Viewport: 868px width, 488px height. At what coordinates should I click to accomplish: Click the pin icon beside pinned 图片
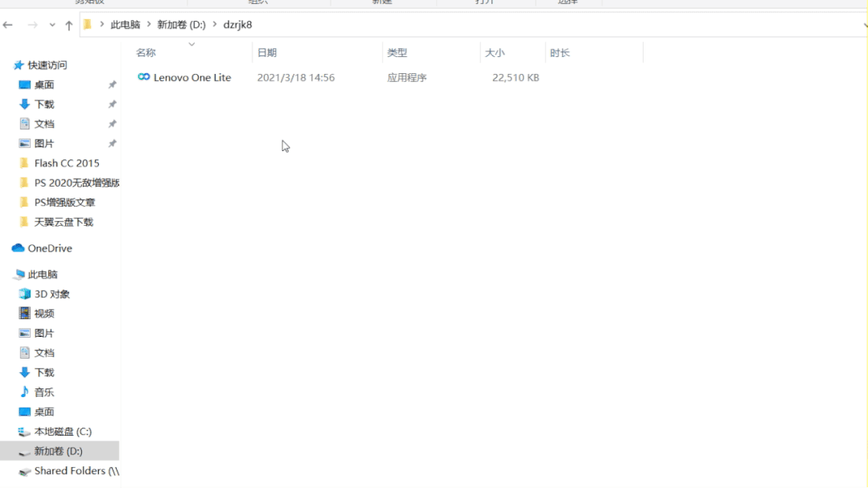[112, 143]
